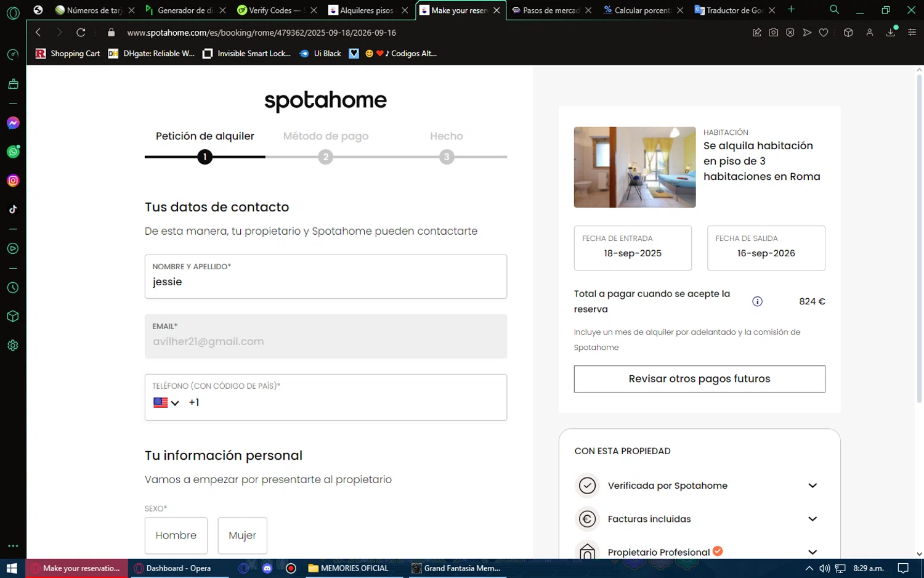The image size is (924, 578).
Task: Open TikTok in the Opera sidebar
Action: (13, 210)
